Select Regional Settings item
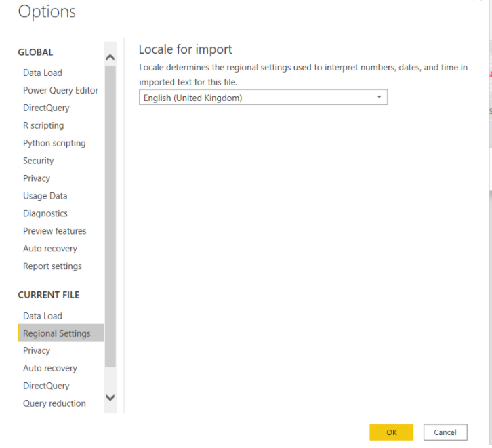 click(61, 333)
